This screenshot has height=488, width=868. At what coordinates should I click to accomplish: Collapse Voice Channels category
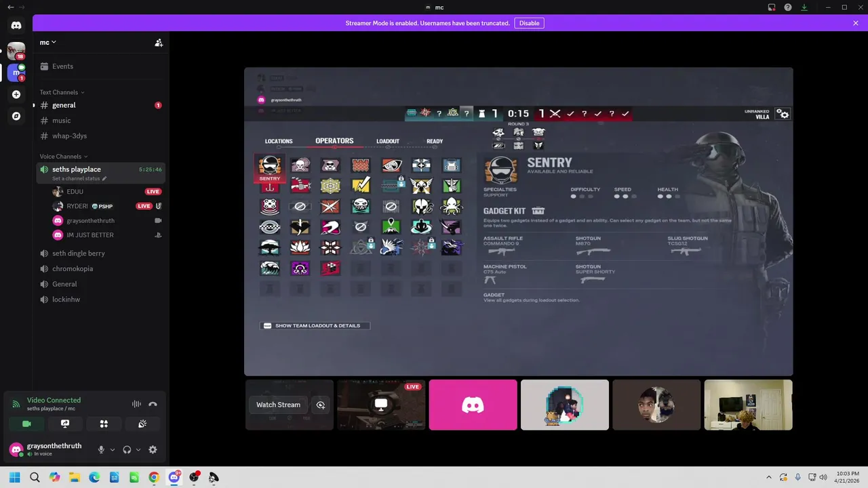[x=63, y=157]
